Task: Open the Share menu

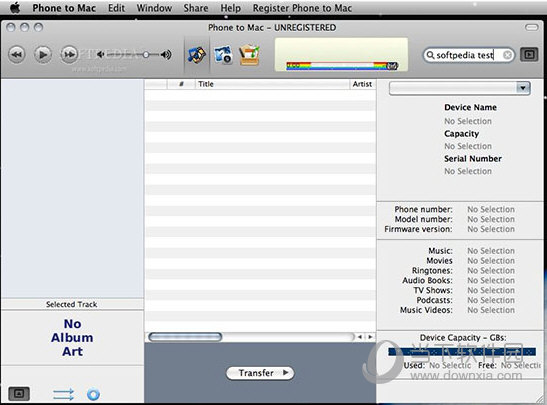Action: (196, 8)
